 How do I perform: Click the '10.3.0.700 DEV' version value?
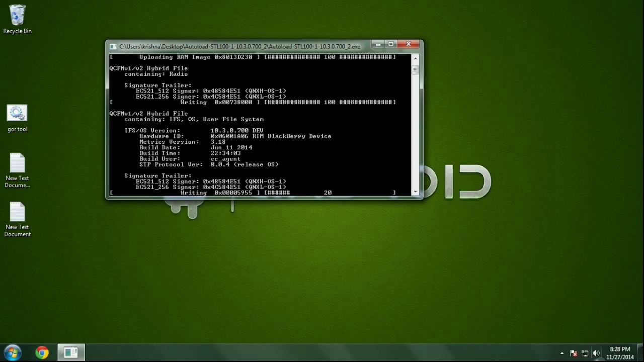(x=236, y=130)
